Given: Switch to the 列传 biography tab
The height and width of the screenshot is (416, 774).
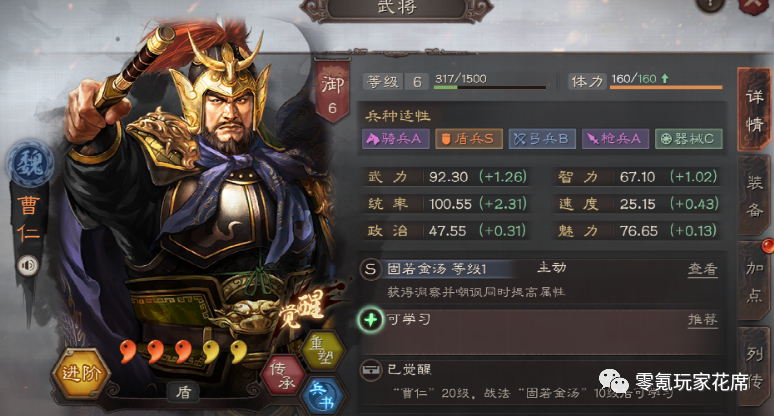Looking at the screenshot, I should pyautogui.click(x=754, y=366).
